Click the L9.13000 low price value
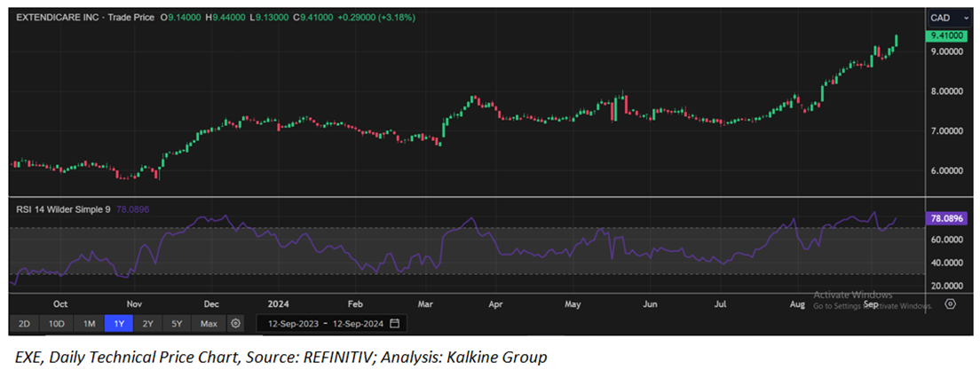This screenshot has width=980, height=370. click(x=269, y=18)
